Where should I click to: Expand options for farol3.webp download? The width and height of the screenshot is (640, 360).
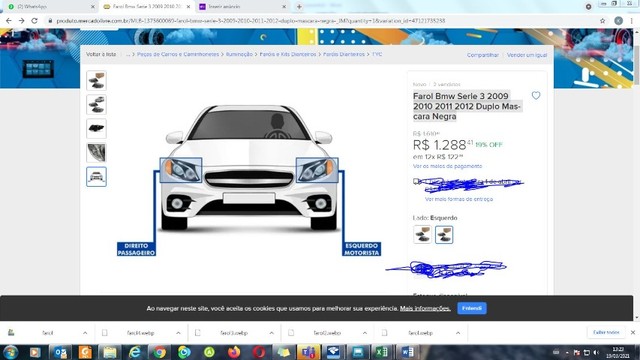coord(271,333)
